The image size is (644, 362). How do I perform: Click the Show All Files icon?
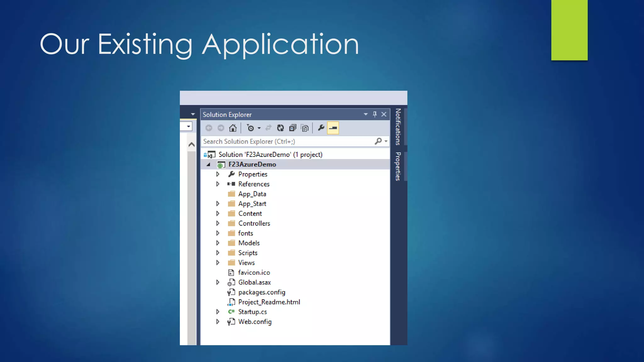coord(305,128)
